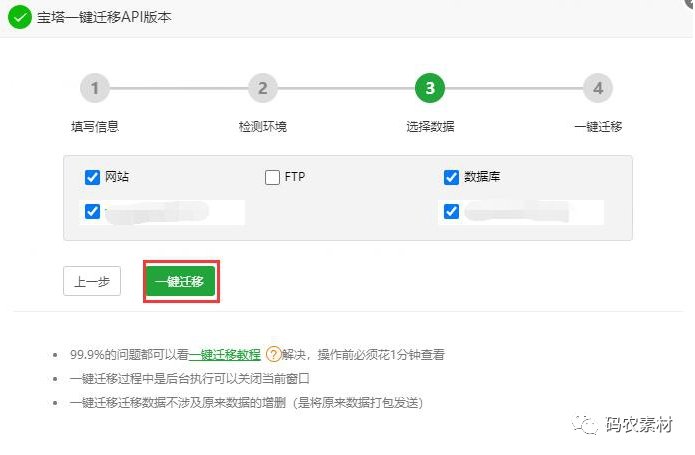Click the 选择数据 step label
Viewport: 695px width, 455px height.
[430, 127]
